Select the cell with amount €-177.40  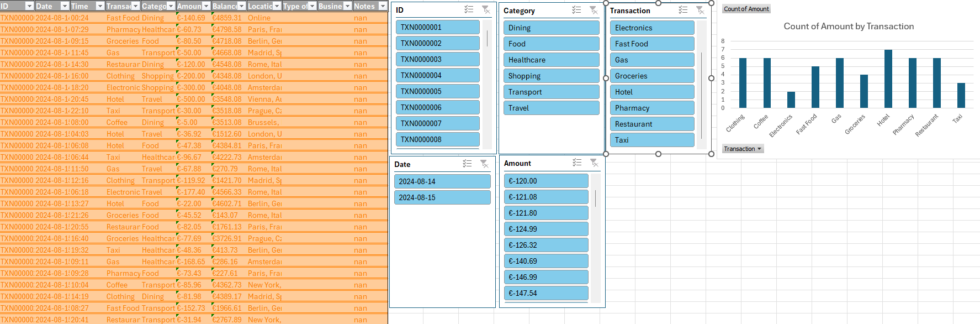(x=194, y=192)
